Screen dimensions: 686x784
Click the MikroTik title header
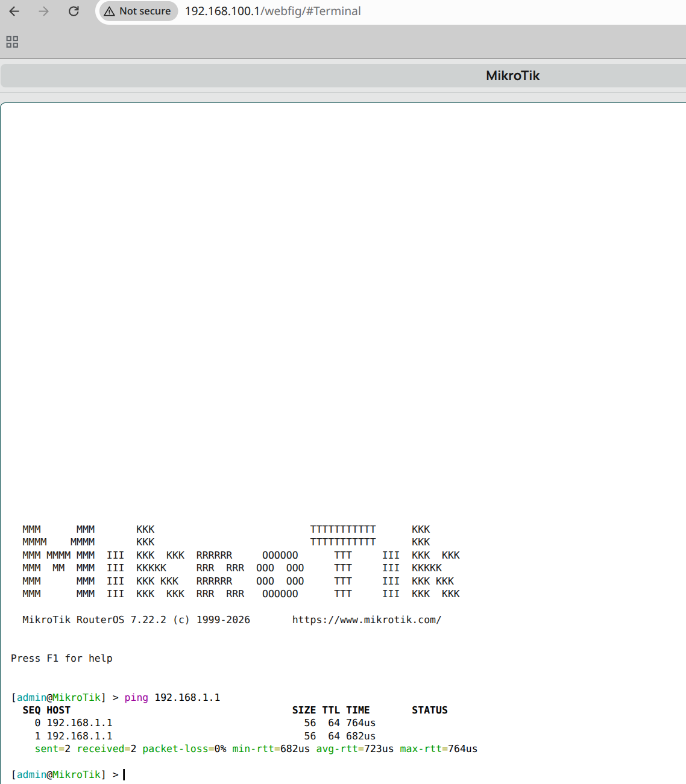point(512,75)
